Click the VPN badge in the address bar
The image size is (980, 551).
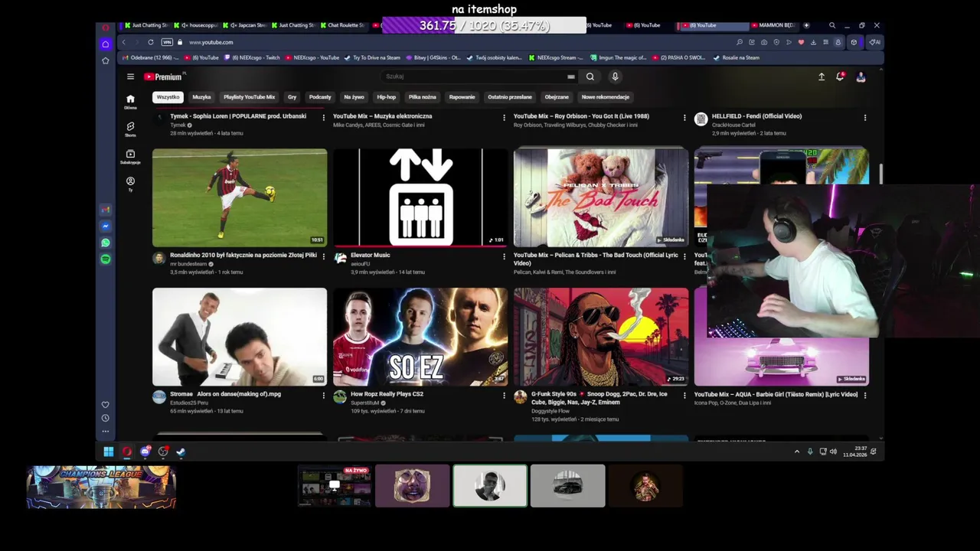(x=167, y=42)
